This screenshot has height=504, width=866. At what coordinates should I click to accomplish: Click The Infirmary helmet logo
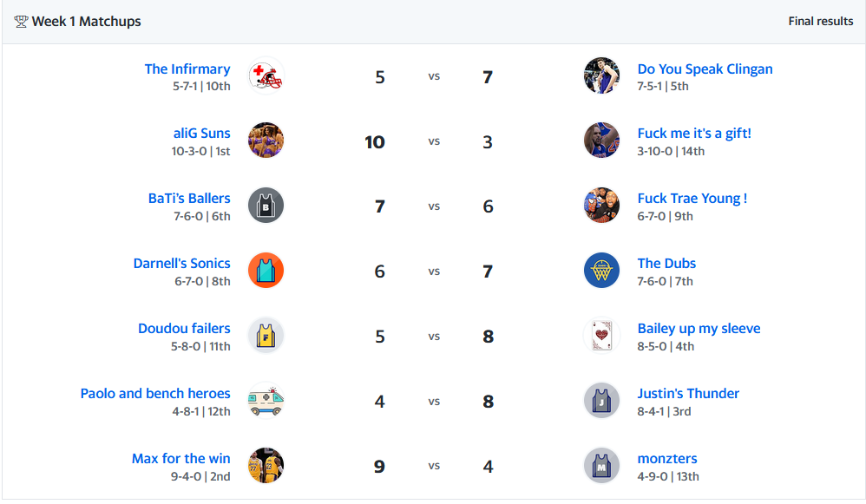[x=266, y=76]
